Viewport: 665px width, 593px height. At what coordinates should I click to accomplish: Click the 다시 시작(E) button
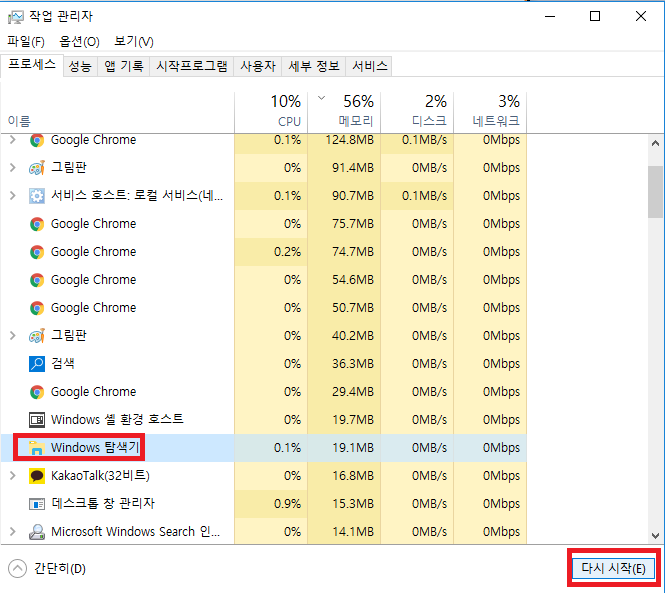(613, 568)
